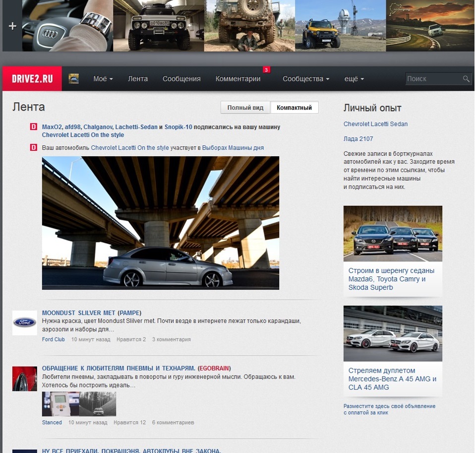Screen dimensions: 476x453
Task: Switch feed to Полный вид
Action: (x=245, y=108)
